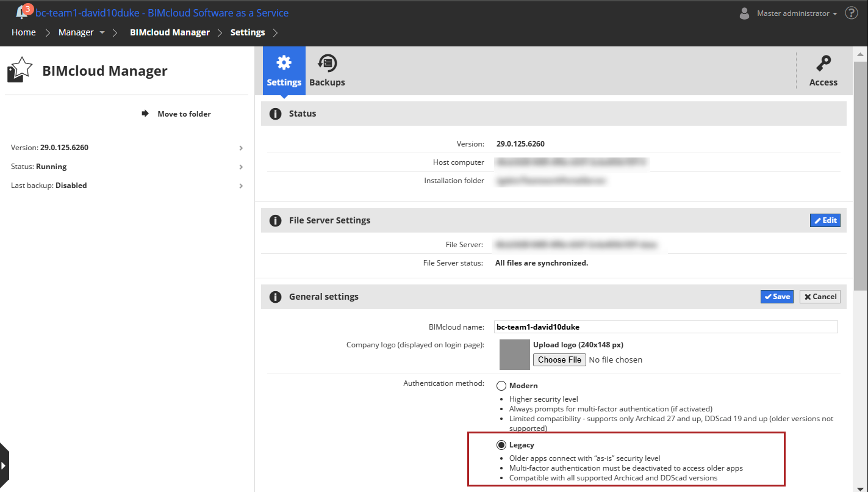868x492 pixels.
Task: Click Choose File to upload a logo
Action: (560, 360)
